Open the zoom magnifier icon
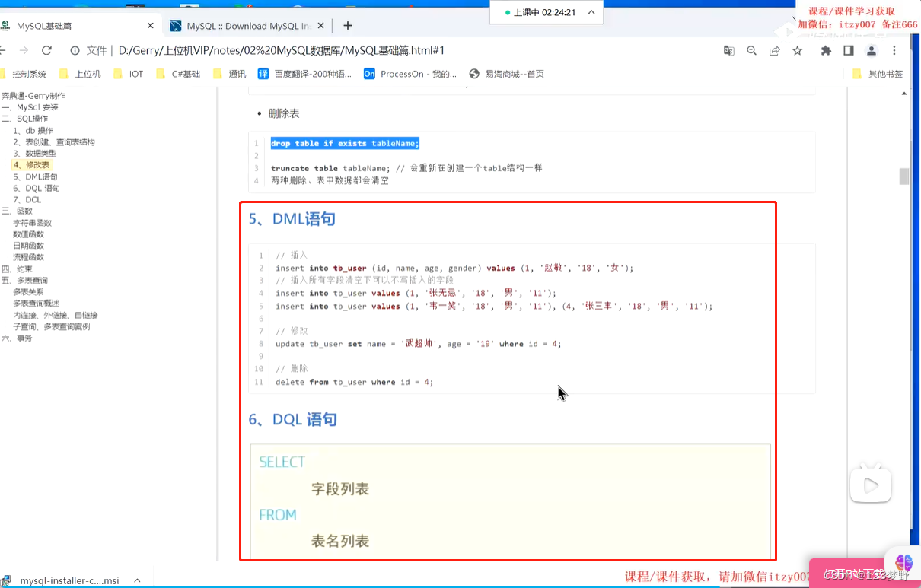This screenshot has height=588, width=921. click(751, 51)
